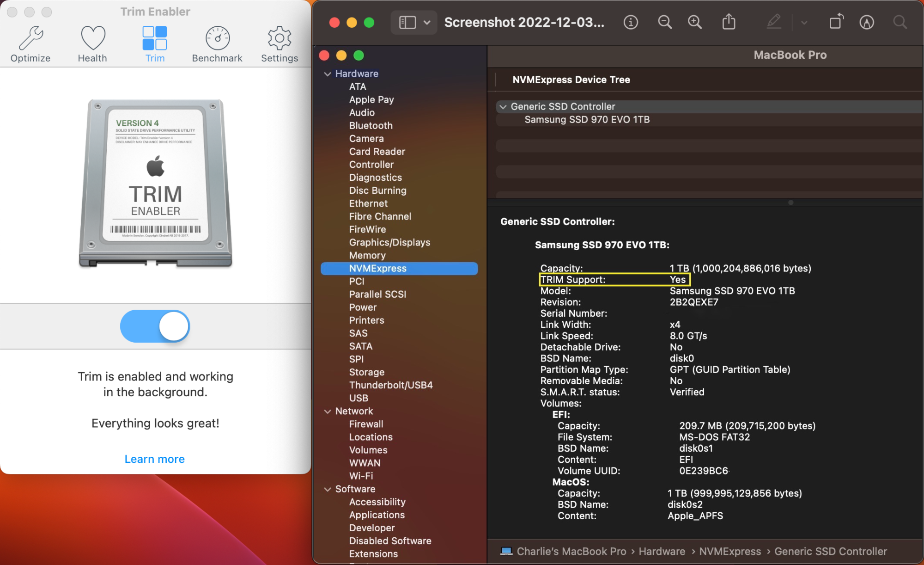Collapse the Generic SSD Controller entry
The image size is (924, 565).
point(504,106)
